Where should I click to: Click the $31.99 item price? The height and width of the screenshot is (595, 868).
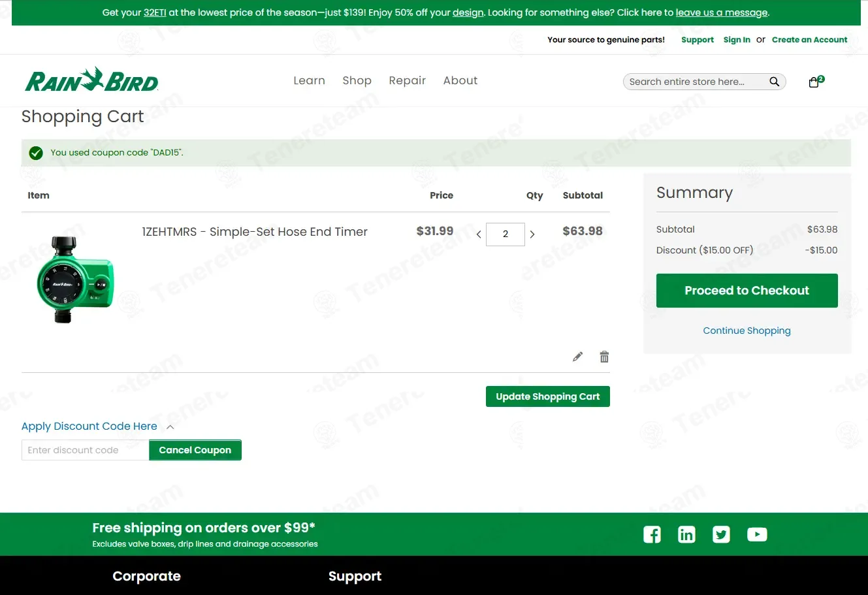tap(435, 231)
